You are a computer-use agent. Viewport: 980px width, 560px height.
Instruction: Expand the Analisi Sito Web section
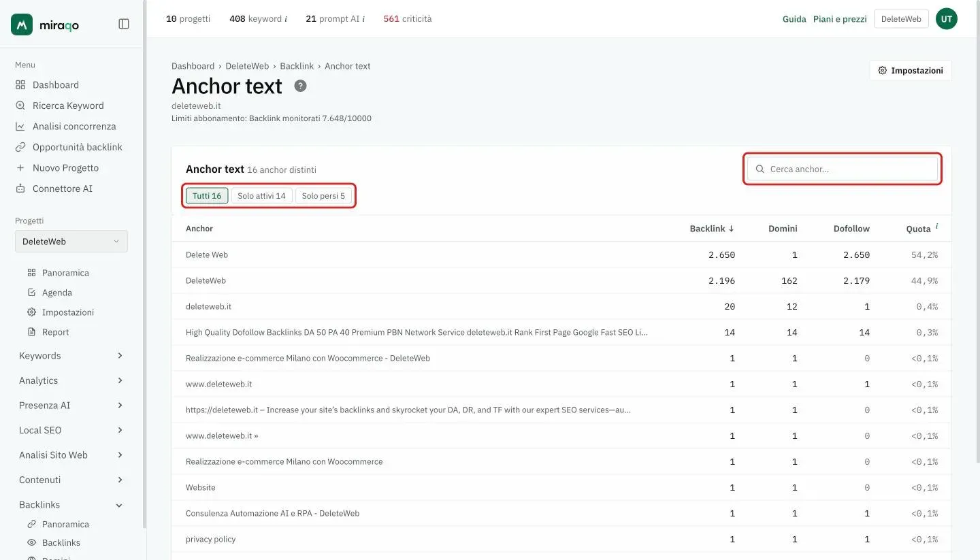71,455
